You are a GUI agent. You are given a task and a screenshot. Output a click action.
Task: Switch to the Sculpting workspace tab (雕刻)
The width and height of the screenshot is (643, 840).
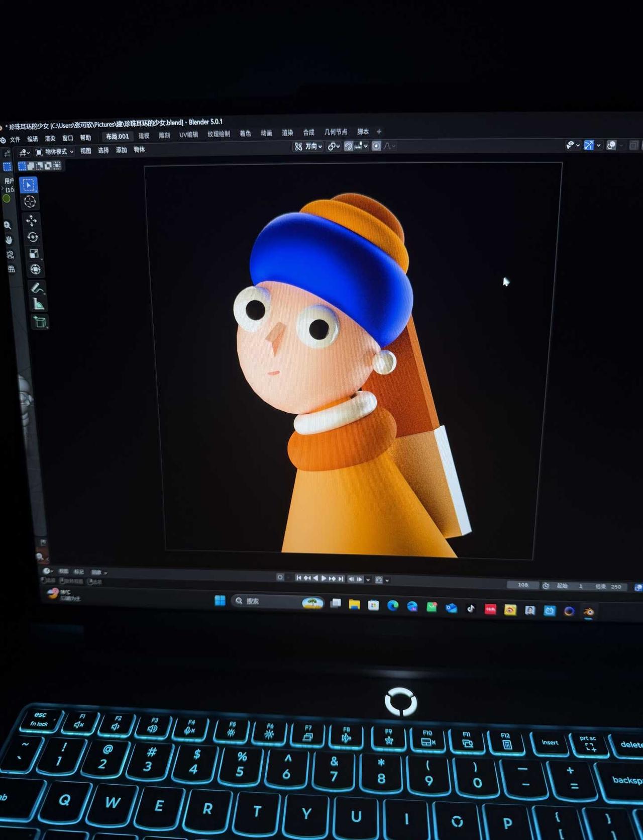pyautogui.click(x=164, y=135)
